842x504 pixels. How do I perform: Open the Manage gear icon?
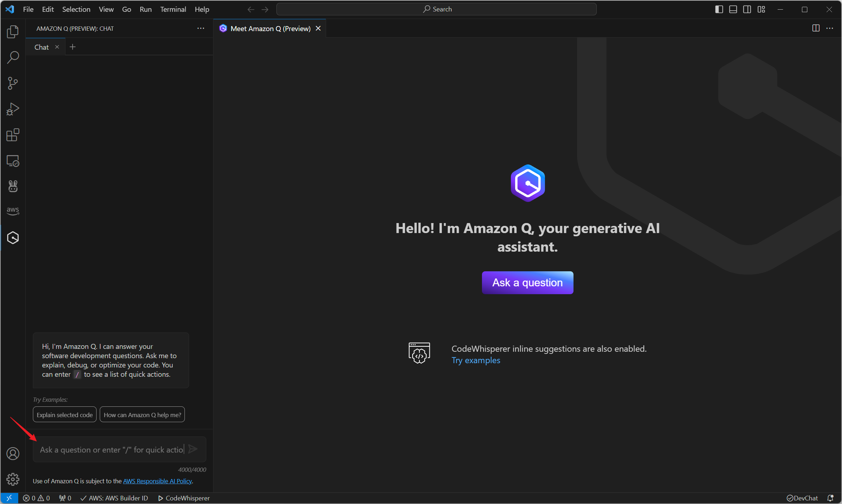pyautogui.click(x=13, y=479)
